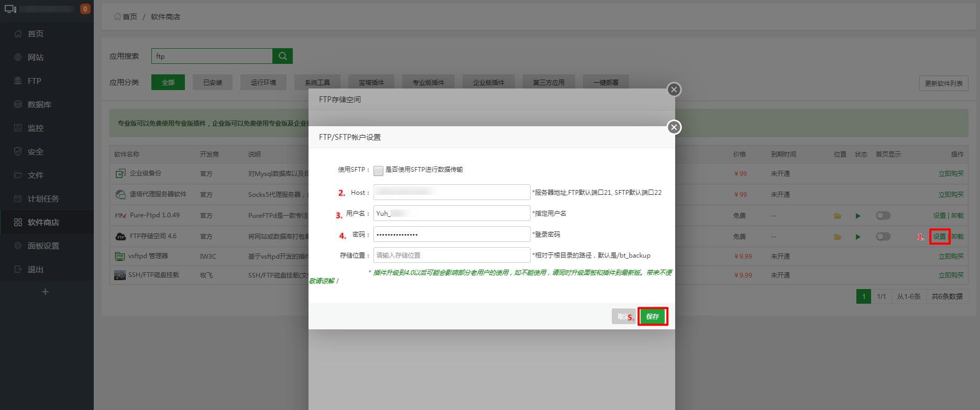Click 立即购买 for 企业级备份

[951, 174]
